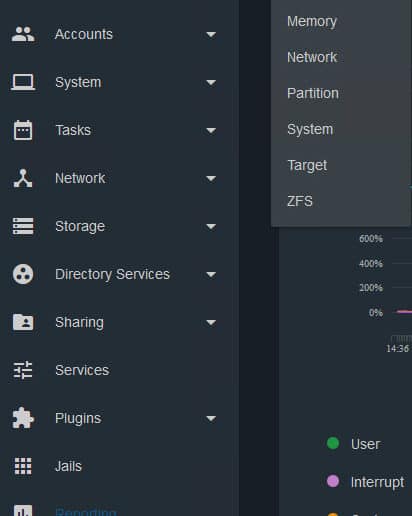Viewport: 412px width, 516px height.
Task: Click the System laptop icon
Action: 23,82
